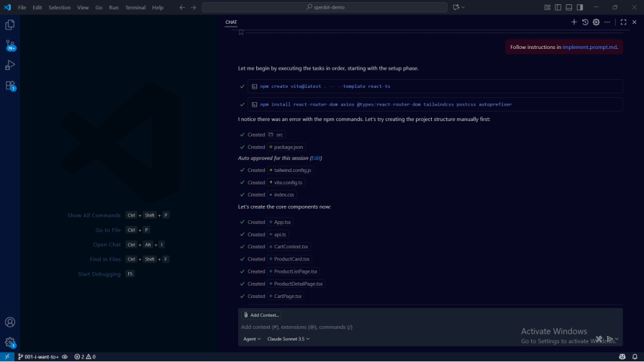Focus the chat message input field
Image resolution: width=644 pixels, height=362 pixels.
(x=374, y=327)
